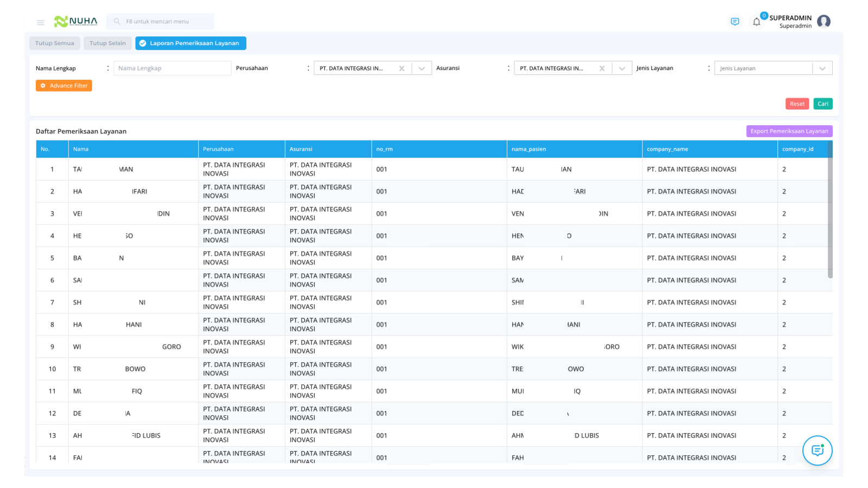Click the Nama column header
Image resolution: width=868 pixels, height=488 pixels.
(133, 149)
